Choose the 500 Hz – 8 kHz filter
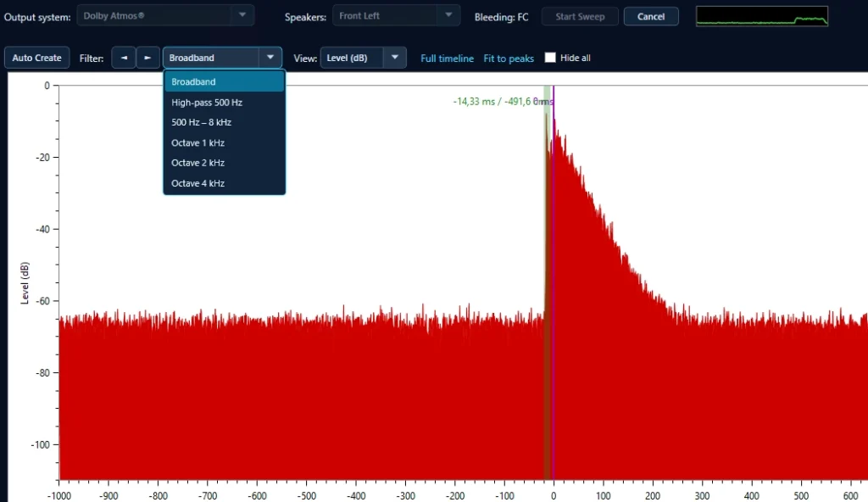The width and height of the screenshot is (868, 502). [224, 122]
